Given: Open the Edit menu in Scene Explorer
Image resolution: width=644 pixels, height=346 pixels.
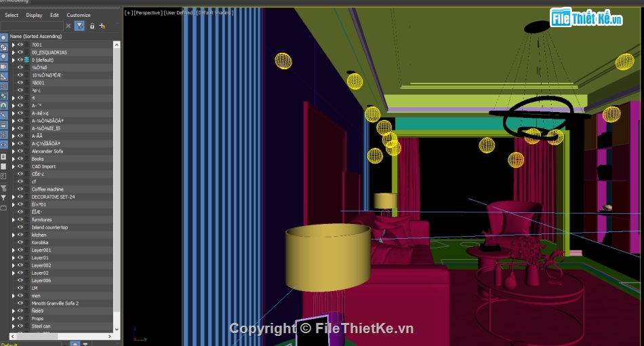Looking at the screenshot, I should click(x=54, y=15).
